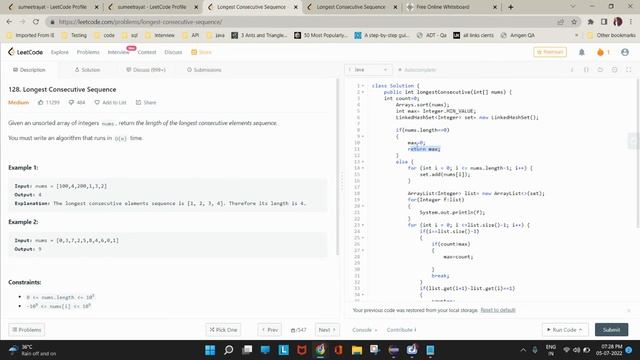Open the Problems list button
This screenshot has height=360, width=640.
[27, 329]
